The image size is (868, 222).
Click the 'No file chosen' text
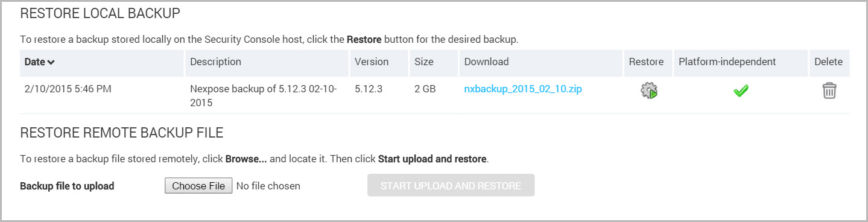click(268, 186)
